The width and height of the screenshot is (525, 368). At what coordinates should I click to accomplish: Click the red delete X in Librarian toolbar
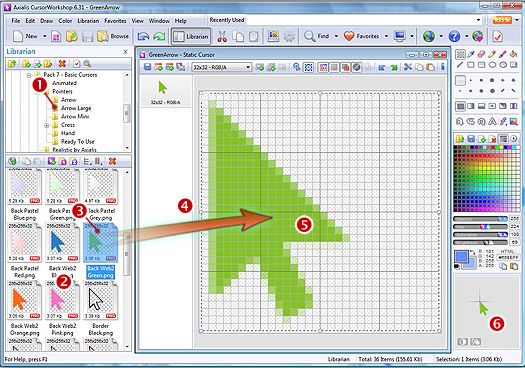pos(62,64)
